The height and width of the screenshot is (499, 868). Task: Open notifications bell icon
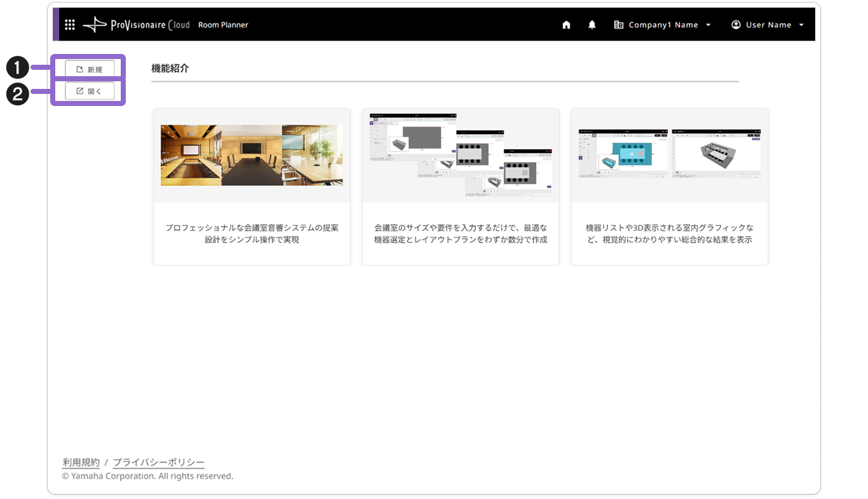592,25
